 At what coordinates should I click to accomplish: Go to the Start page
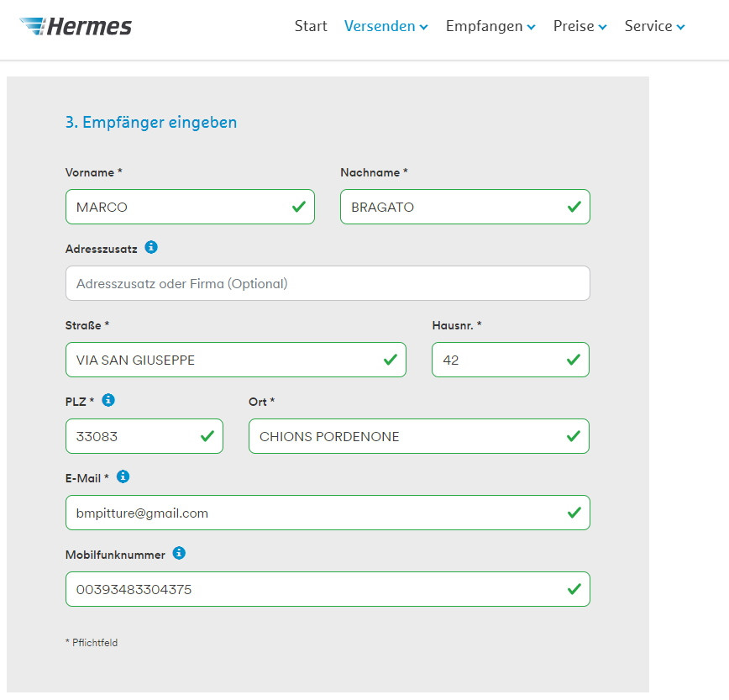311,26
